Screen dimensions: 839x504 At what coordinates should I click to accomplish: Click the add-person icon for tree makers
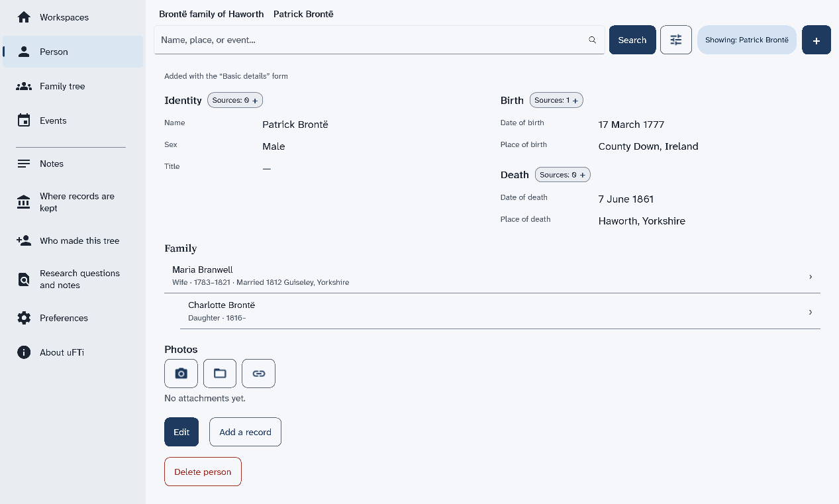[x=24, y=240]
